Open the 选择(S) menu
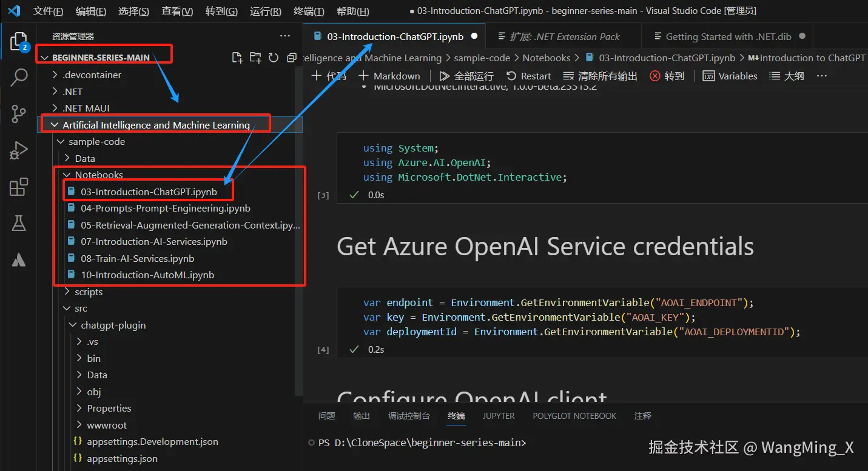 133,11
